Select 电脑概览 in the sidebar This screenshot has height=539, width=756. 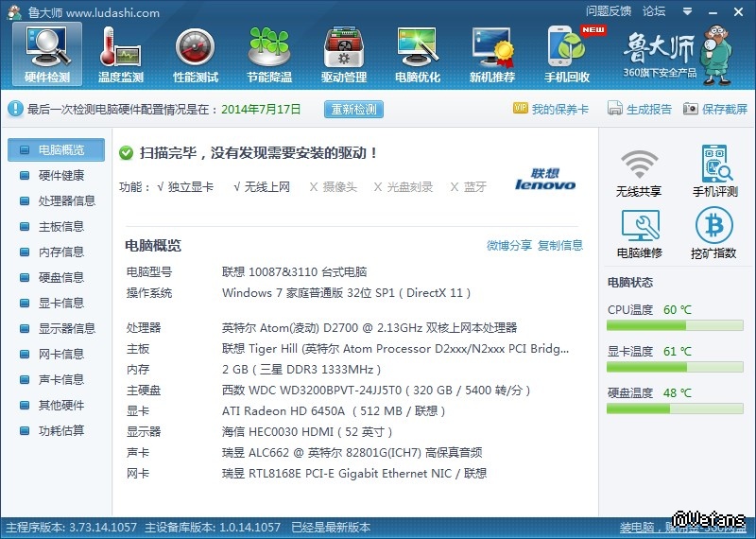[x=57, y=150]
